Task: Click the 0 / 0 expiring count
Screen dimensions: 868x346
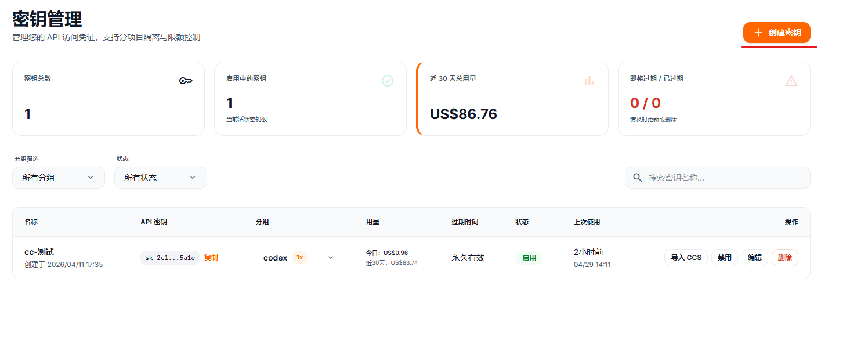Action: click(645, 103)
